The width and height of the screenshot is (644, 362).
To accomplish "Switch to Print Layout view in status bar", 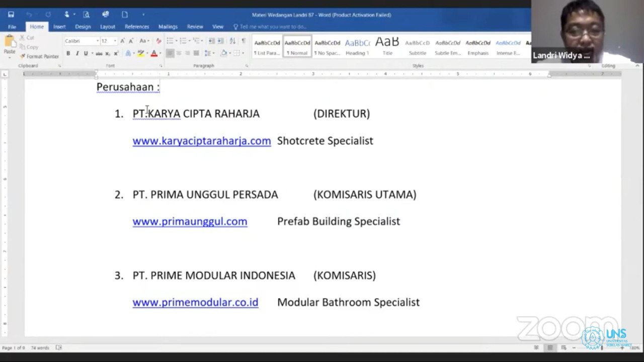I will pos(550,347).
